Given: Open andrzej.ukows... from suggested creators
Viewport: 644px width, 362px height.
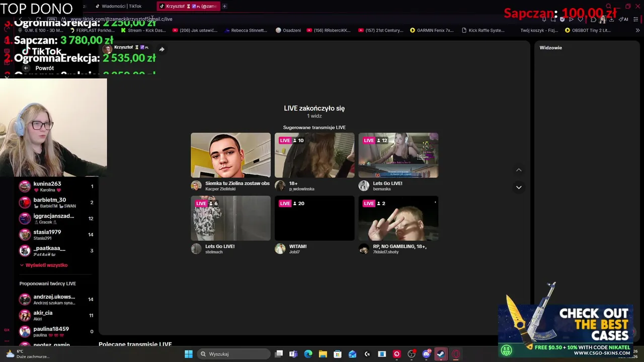Looking at the screenshot, I should [56, 299].
